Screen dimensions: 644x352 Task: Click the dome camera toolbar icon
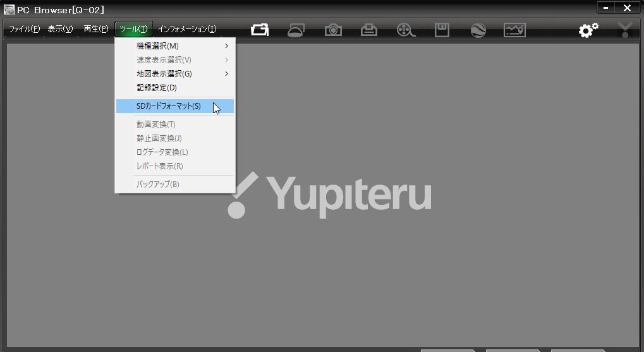[296, 30]
